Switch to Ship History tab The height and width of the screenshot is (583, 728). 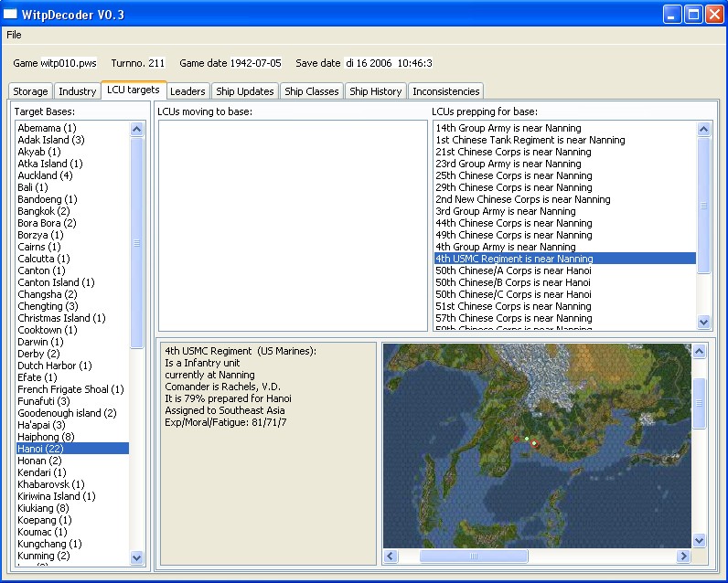tap(375, 91)
